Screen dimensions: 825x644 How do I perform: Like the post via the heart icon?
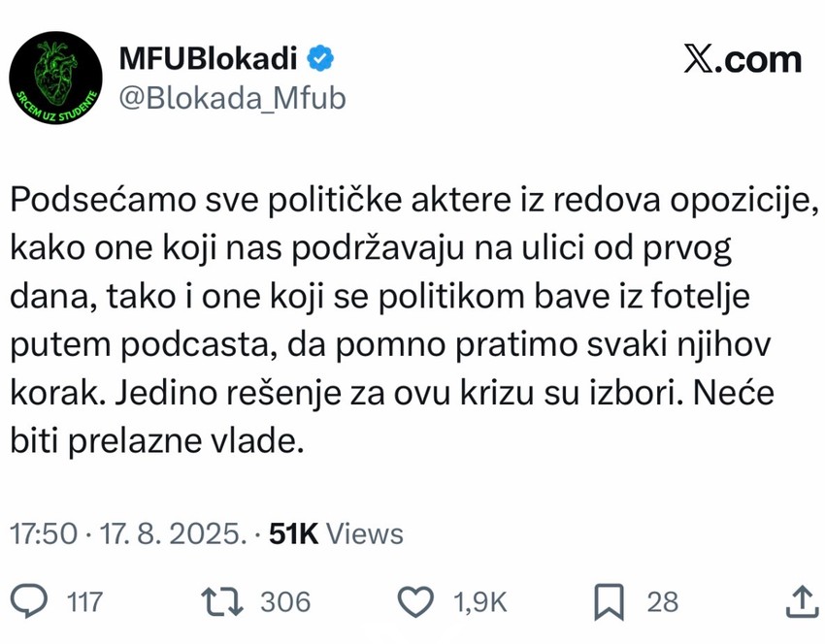pos(415,601)
